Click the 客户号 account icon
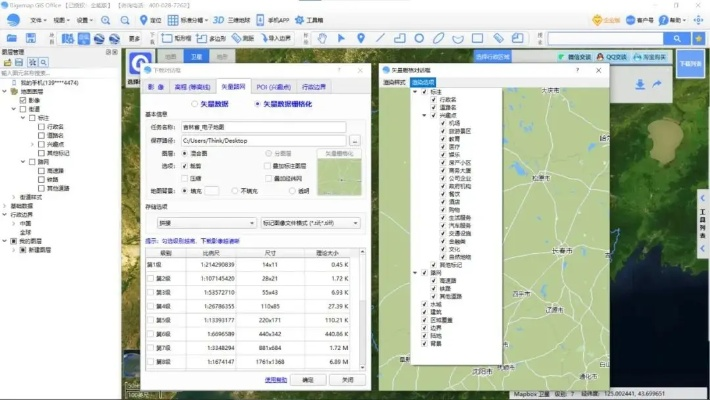 [630, 20]
